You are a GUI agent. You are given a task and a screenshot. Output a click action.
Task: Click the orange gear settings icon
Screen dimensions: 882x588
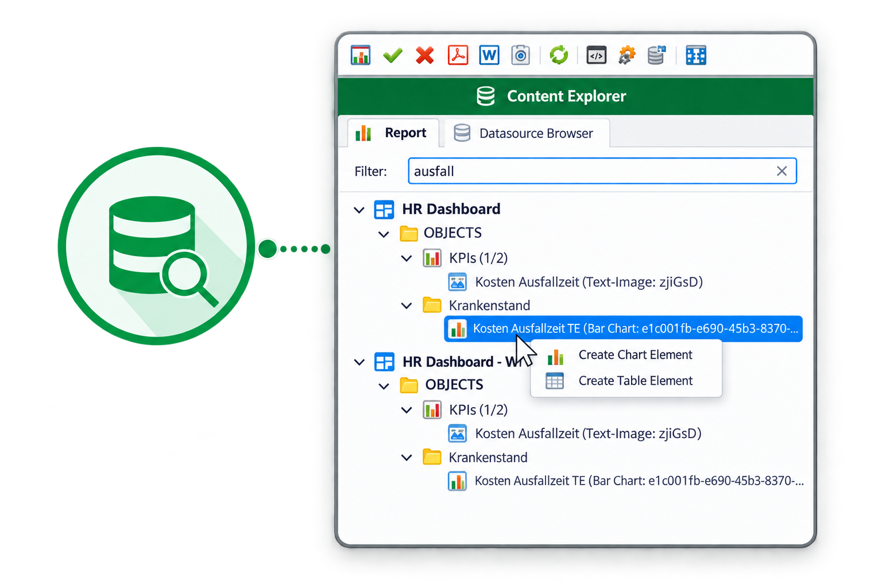pos(627,55)
